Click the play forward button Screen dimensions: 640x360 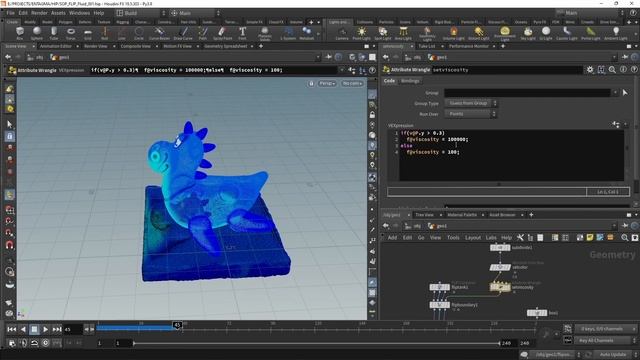point(45,329)
